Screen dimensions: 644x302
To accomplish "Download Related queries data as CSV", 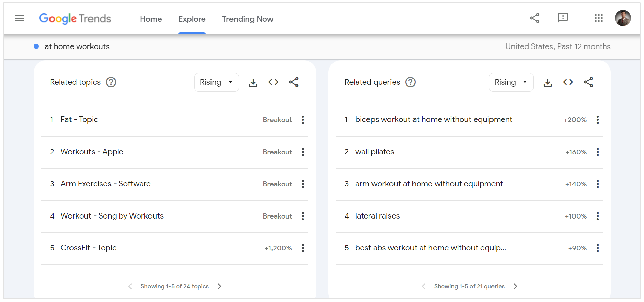I will 548,82.
